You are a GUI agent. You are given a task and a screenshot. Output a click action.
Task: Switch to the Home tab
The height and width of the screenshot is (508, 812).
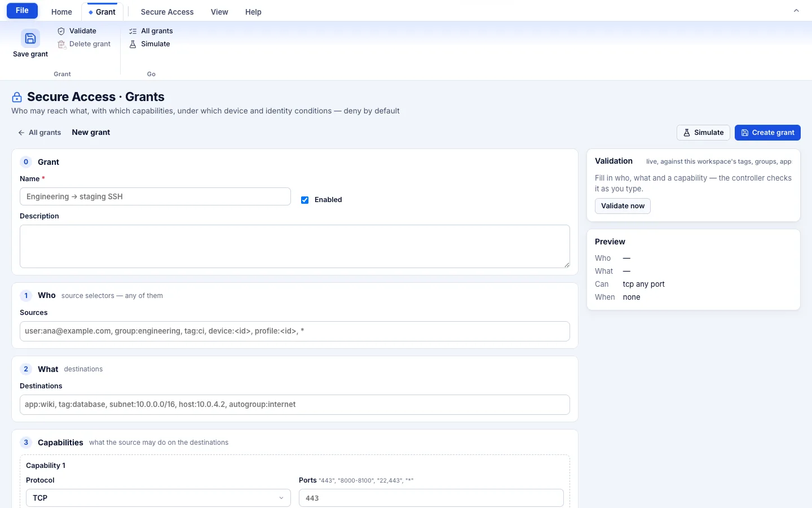(x=61, y=12)
